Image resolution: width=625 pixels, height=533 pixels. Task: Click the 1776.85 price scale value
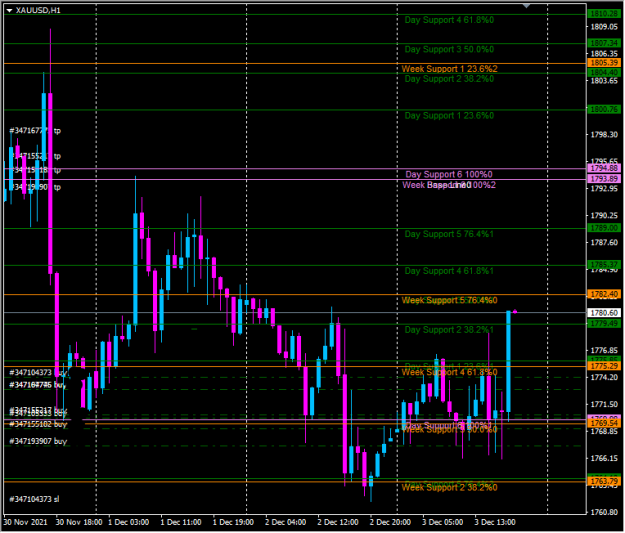point(604,350)
